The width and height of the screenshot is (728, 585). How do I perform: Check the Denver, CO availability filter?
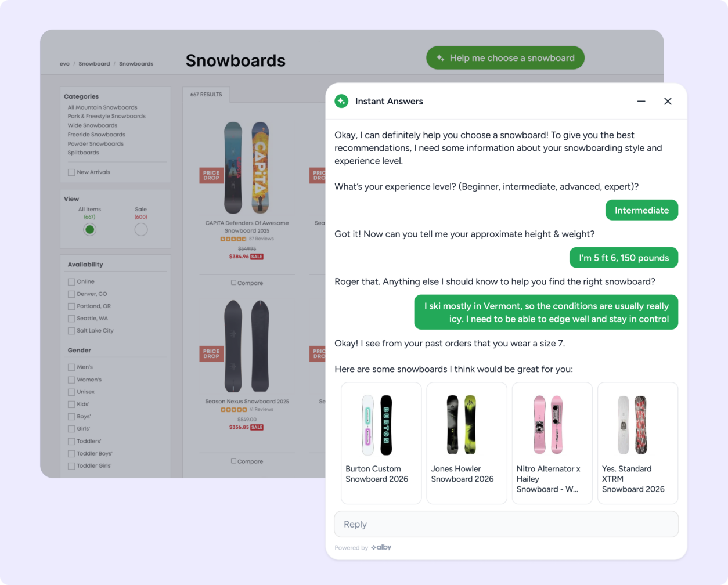[71, 294]
